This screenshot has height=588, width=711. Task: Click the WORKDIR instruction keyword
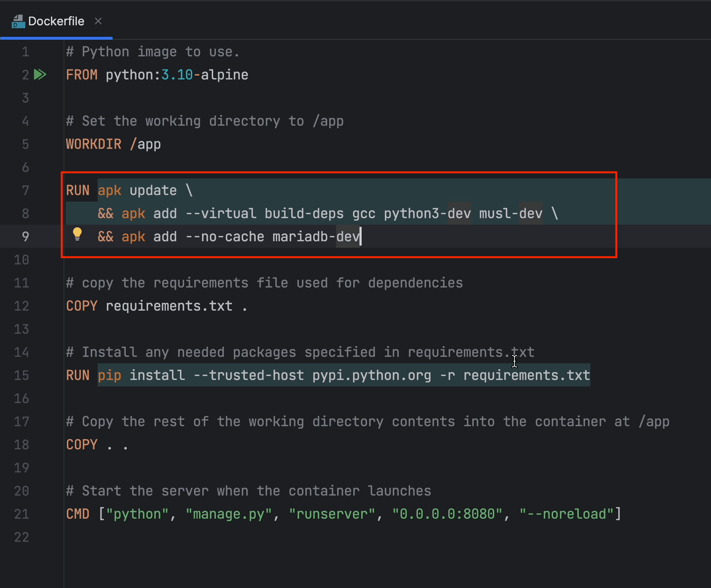tap(94, 144)
